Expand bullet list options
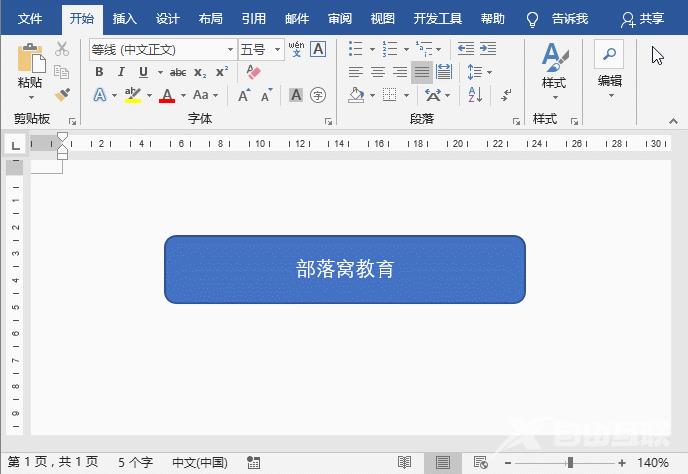 click(x=372, y=49)
